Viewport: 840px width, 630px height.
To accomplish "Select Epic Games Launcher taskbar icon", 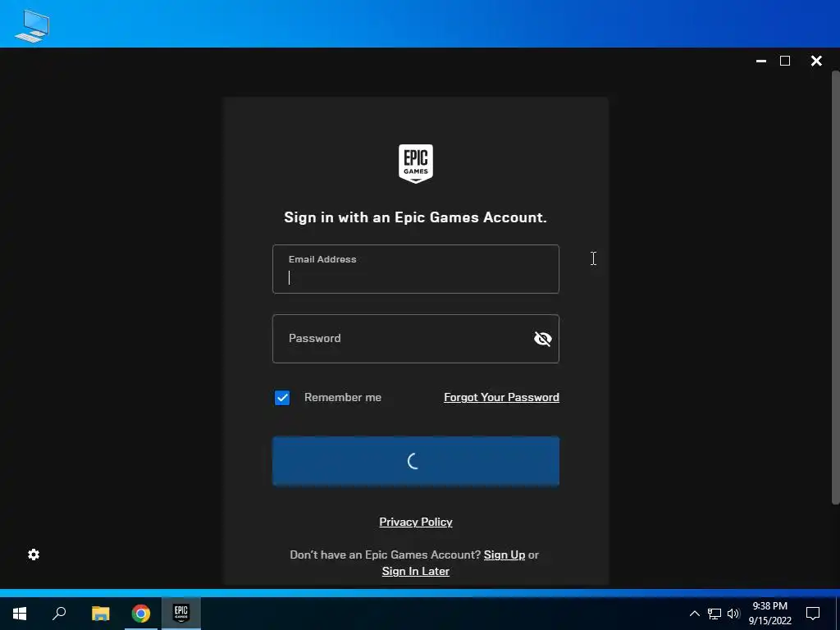I will click(x=181, y=614).
